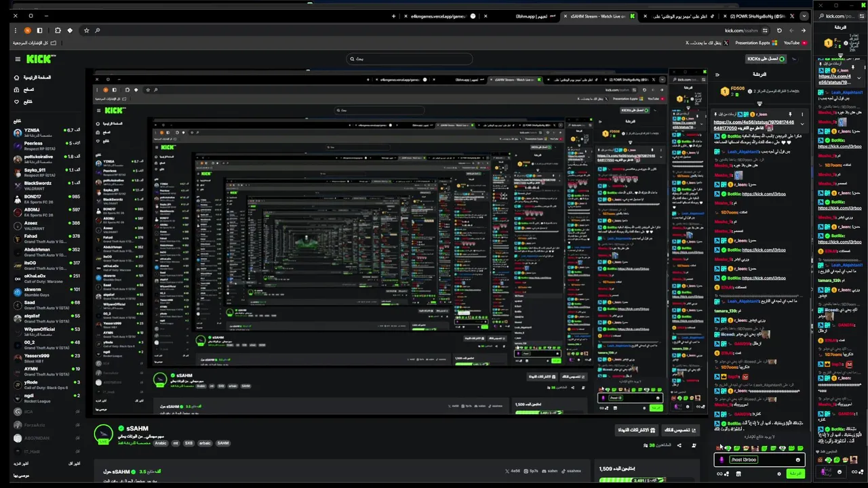The image size is (868, 488).
Task: Open the Following heart item in sidebar
Action: coord(23,102)
